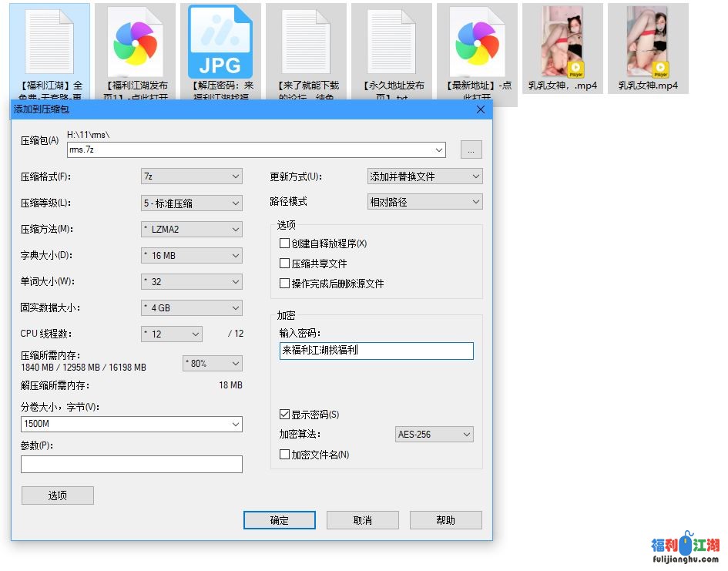Click the first 【福利江湖】全免费 text file icon
The height and width of the screenshot is (571, 728).
(51, 42)
